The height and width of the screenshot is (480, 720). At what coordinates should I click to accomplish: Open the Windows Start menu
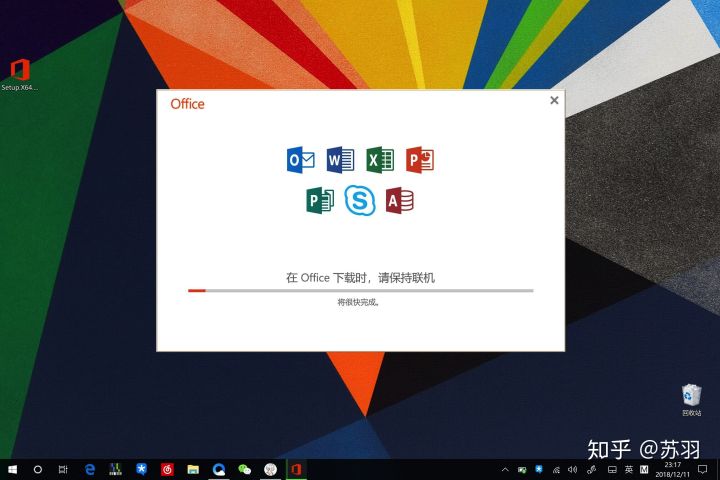pyautogui.click(x=12, y=469)
